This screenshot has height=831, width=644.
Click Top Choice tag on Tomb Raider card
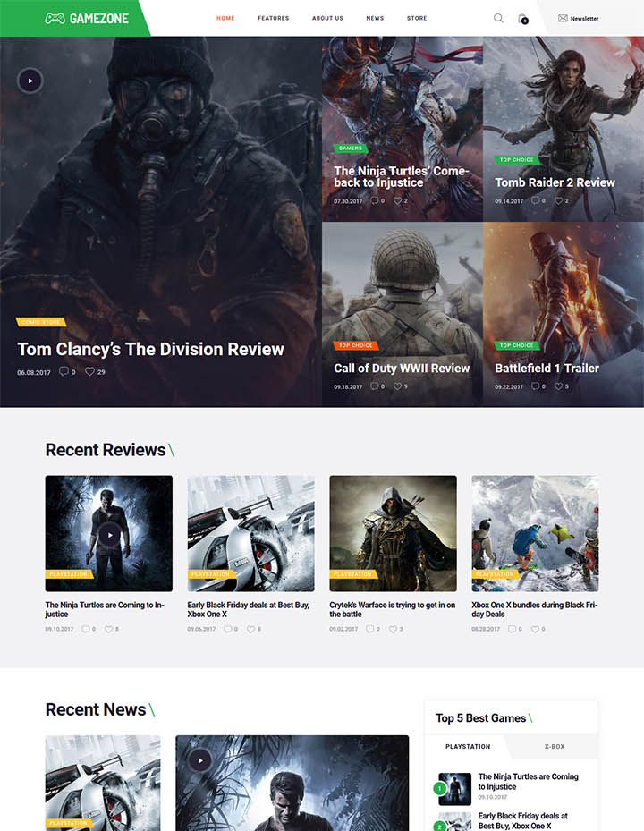click(x=517, y=159)
